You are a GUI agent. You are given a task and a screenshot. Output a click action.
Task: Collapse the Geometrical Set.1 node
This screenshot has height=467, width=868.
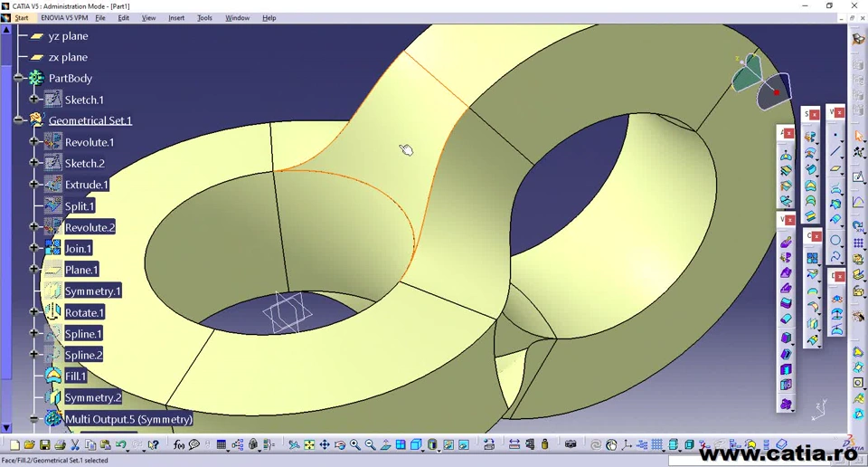(19, 120)
